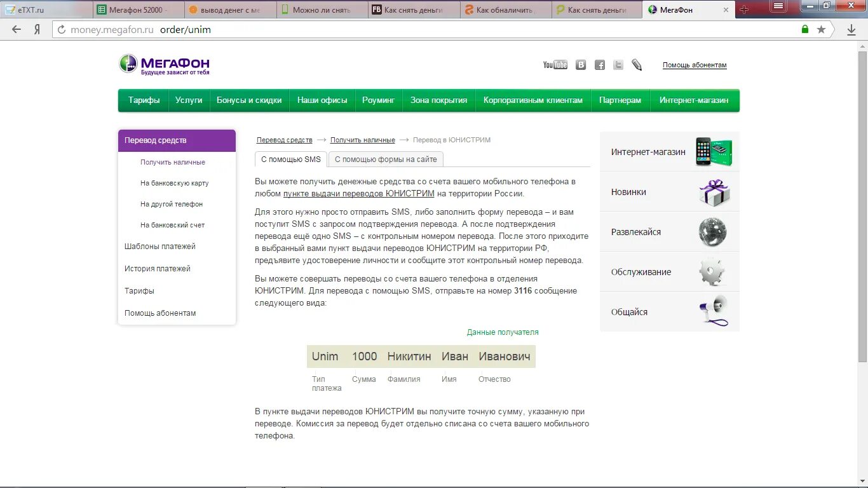This screenshot has height=488, width=868.
Task: Open 'Шаблоны платежей' sidebar item
Action: pos(160,247)
